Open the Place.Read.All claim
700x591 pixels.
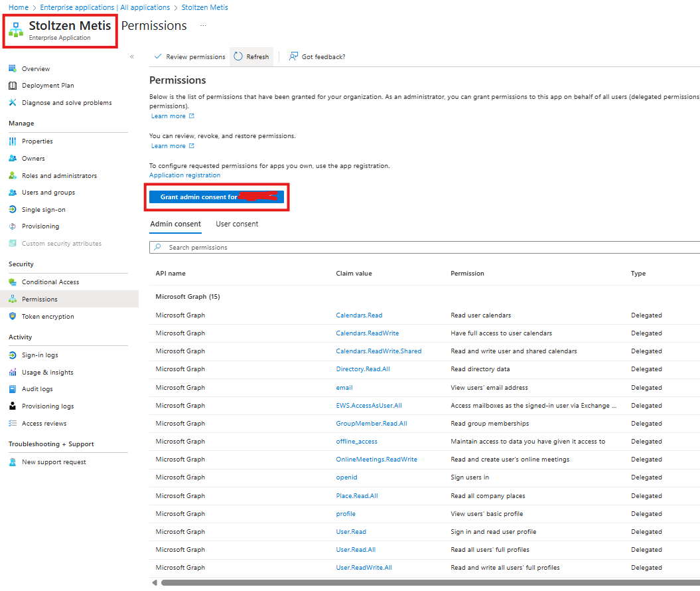pyautogui.click(x=357, y=495)
